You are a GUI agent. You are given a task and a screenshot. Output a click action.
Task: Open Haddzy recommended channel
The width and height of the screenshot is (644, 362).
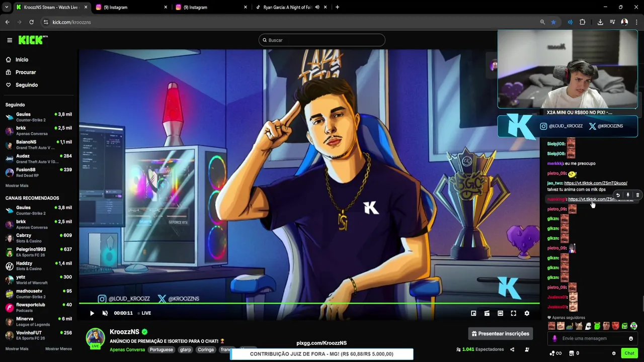[x=39, y=266]
